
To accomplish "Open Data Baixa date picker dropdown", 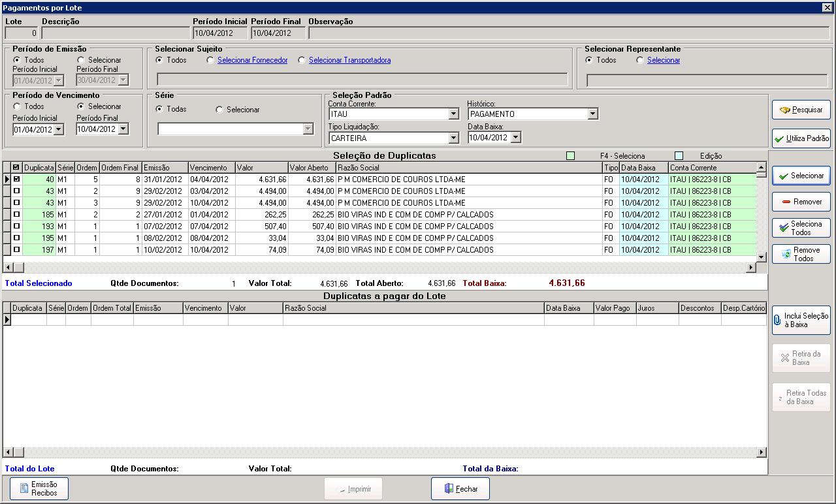I will click(516, 138).
